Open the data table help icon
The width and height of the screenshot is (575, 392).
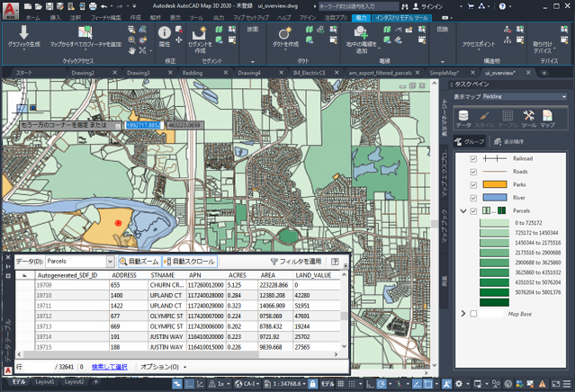[x=336, y=262]
